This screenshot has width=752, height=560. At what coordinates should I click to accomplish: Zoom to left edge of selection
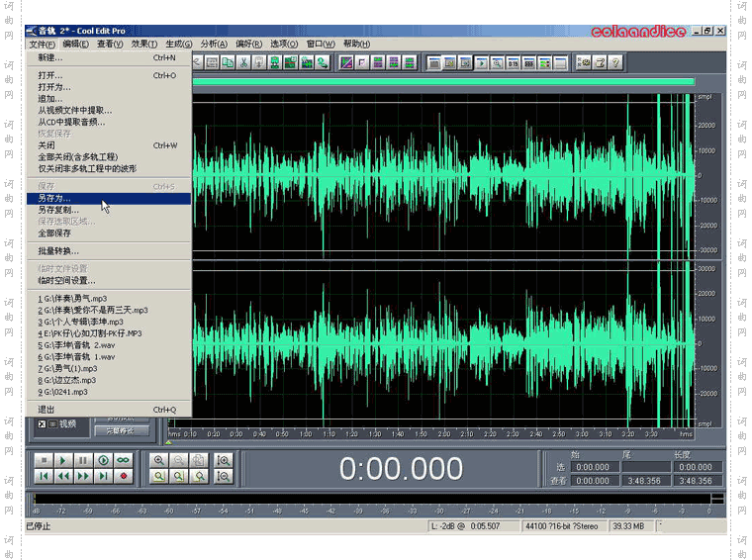[178, 476]
